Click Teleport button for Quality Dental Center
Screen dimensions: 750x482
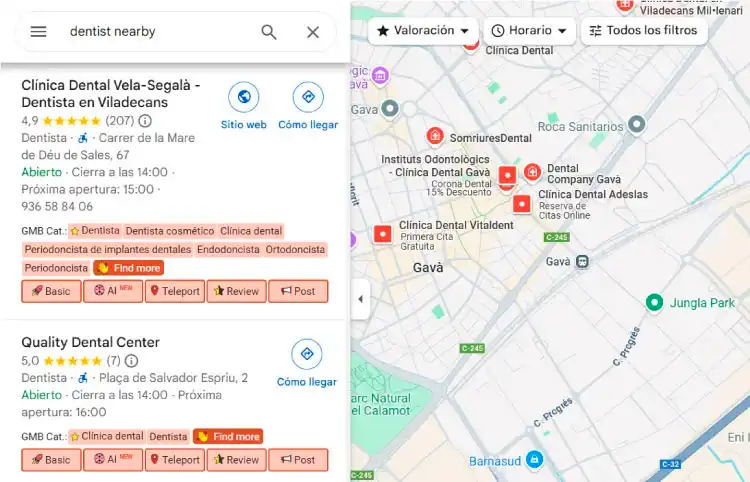(x=175, y=460)
